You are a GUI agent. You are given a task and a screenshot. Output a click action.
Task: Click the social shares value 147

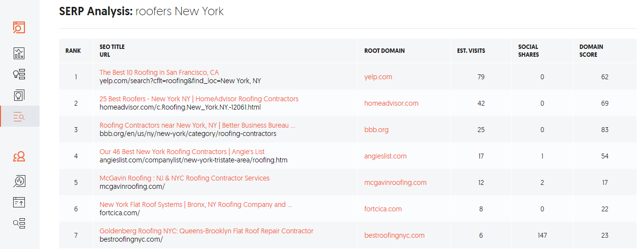point(542,235)
